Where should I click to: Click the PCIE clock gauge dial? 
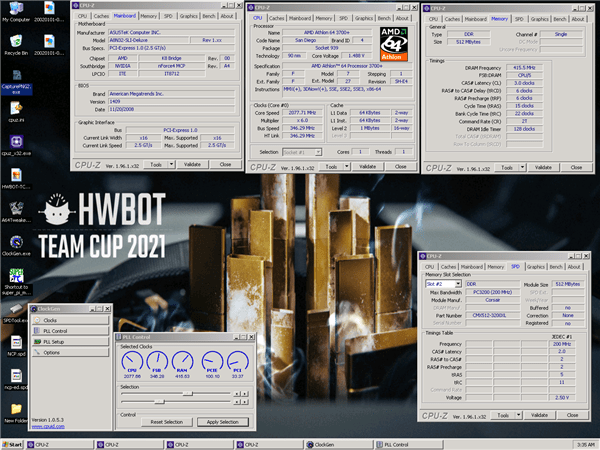[210, 361]
